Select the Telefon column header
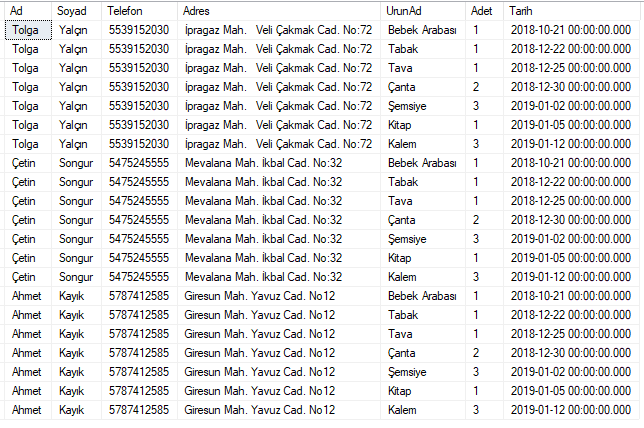The image size is (644, 428). [139, 11]
